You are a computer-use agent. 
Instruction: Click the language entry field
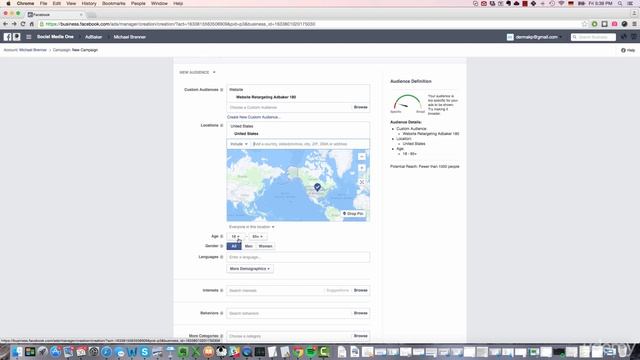298,258
